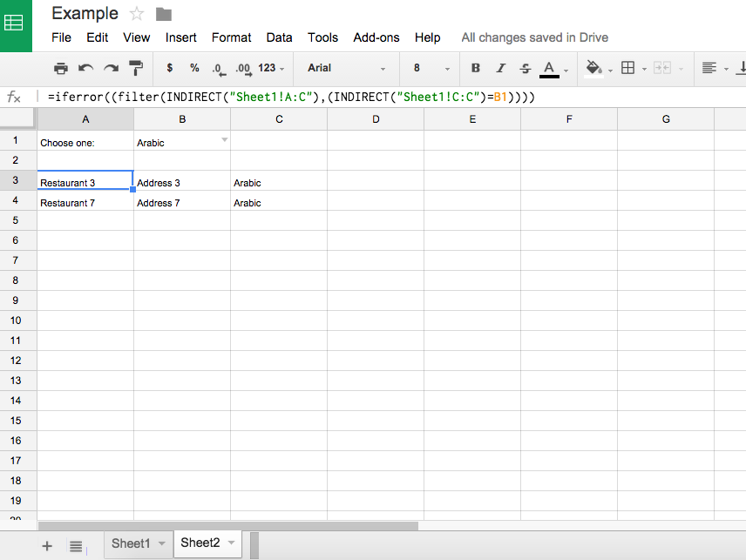Add a new sheet with plus button

click(x=47, y=546)
